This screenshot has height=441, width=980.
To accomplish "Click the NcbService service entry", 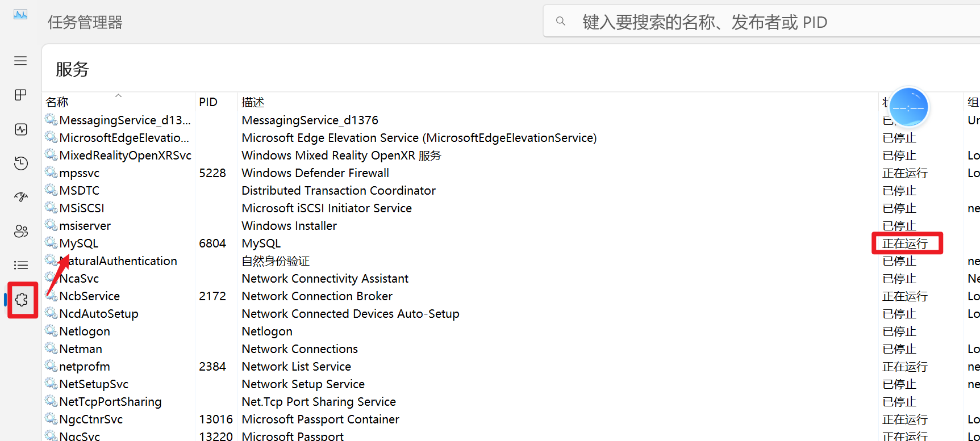I will point(89,296).
